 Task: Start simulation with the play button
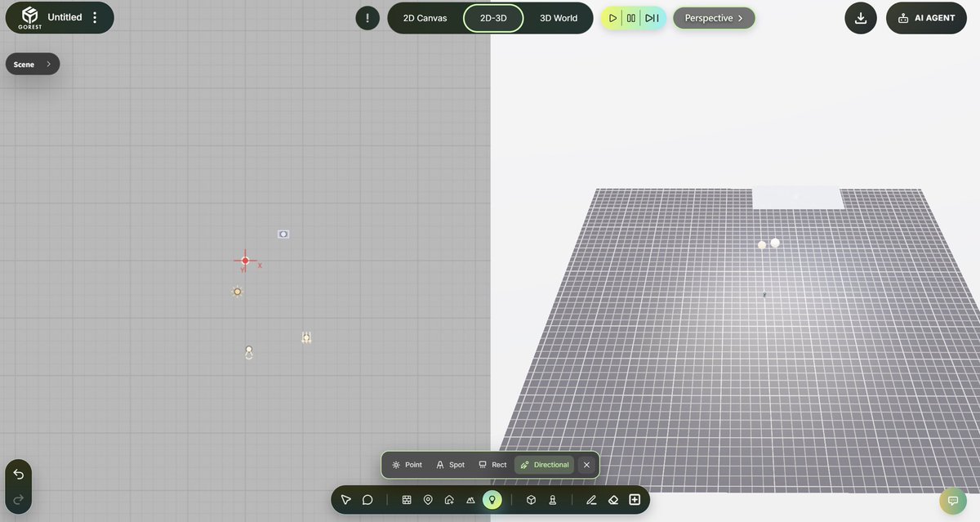coord(612,18)
